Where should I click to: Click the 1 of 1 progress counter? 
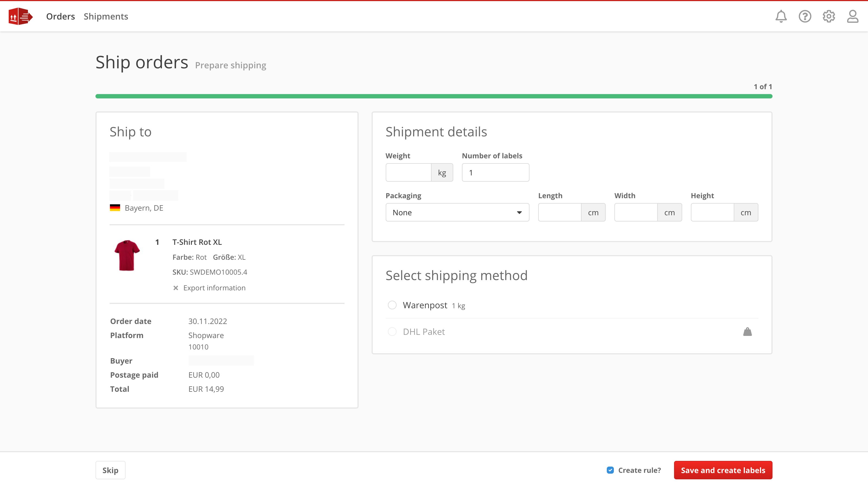click(763, 86)
